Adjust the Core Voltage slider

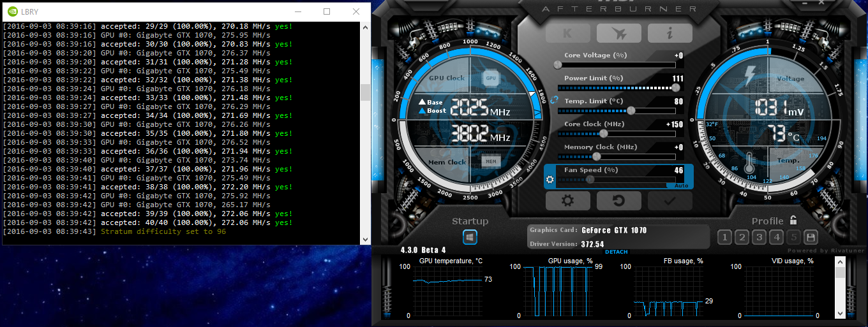coord(617,65)
